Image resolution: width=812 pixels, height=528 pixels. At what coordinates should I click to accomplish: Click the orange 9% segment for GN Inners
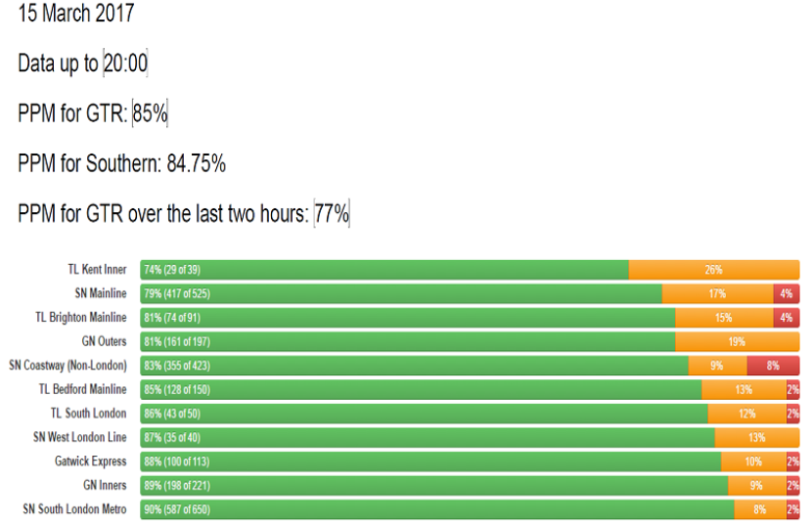[x=756, y=485]
